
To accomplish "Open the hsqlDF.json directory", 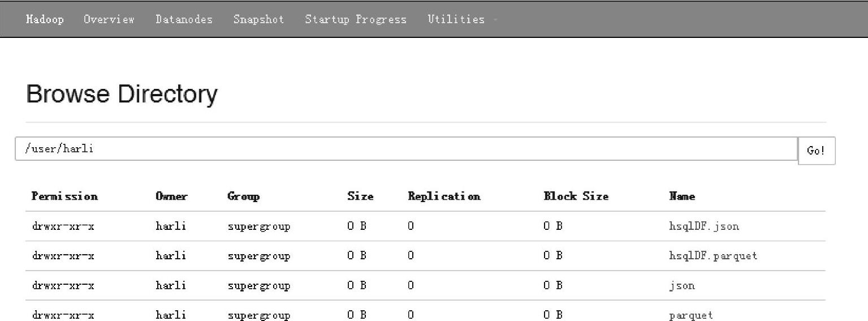I will [703, 226].
